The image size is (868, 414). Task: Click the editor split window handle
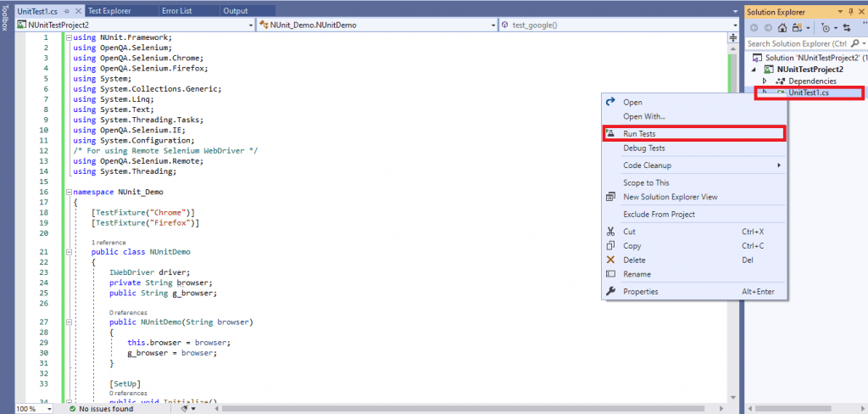click(x=733, y=37)
